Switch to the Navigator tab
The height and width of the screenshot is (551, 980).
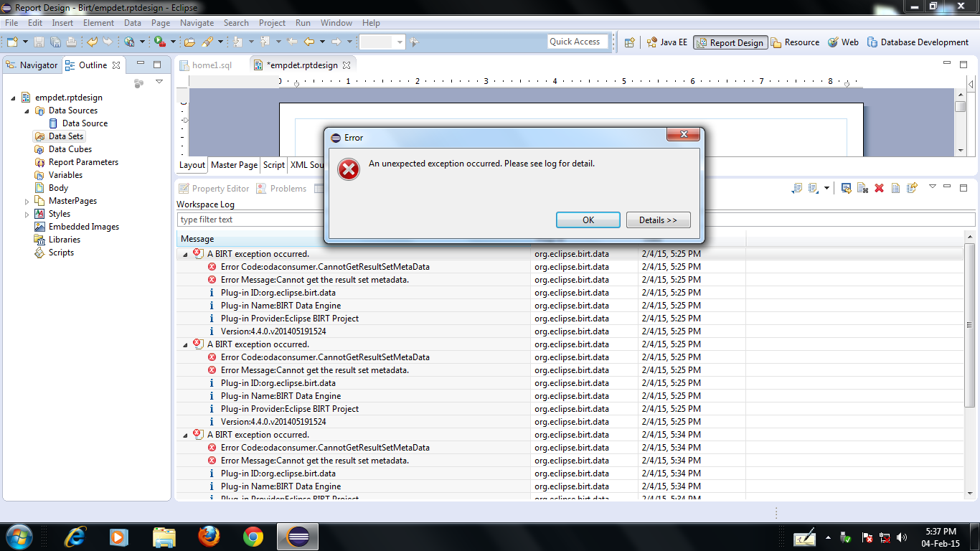[x=32, y=65]
